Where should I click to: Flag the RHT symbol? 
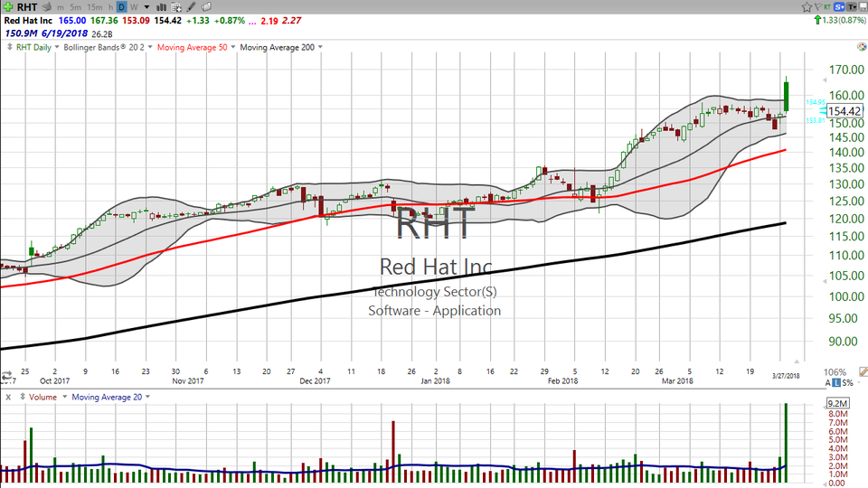coord(818,6)
